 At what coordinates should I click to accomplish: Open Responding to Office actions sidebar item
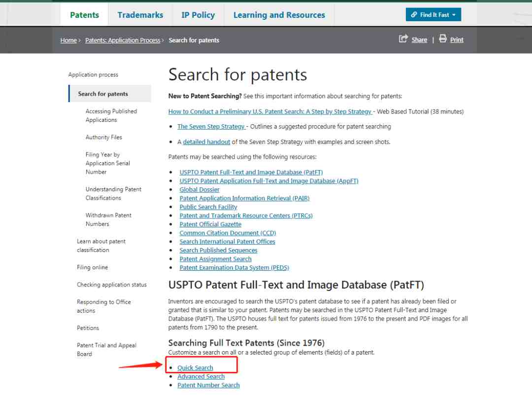point(104,306)
